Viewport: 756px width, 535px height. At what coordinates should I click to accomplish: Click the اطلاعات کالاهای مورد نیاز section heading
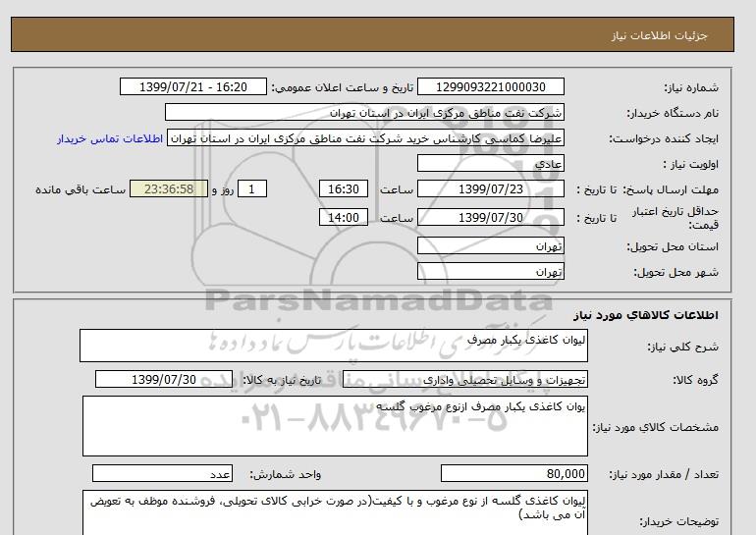646,315
